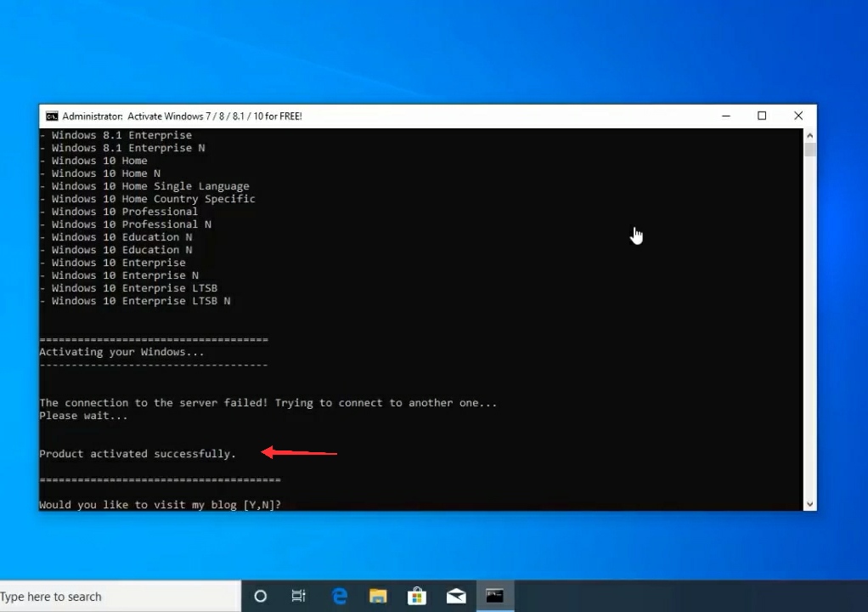Open Task View from the taskbar

(298, 596)
